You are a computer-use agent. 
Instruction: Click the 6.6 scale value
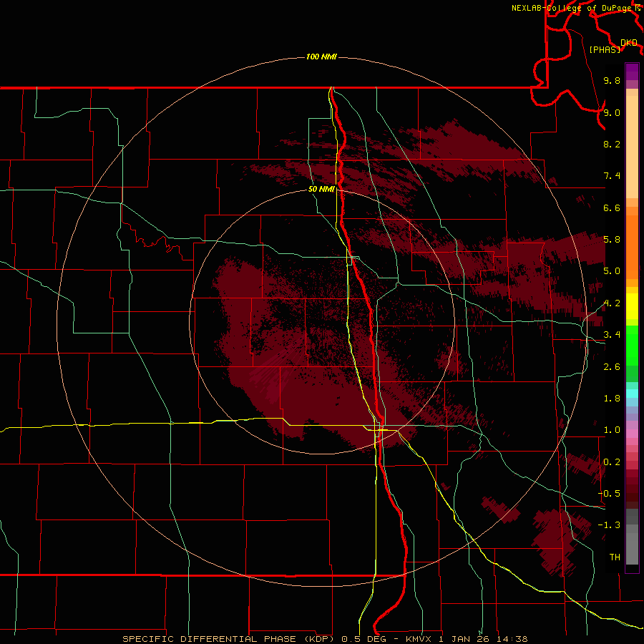[612, 208]
